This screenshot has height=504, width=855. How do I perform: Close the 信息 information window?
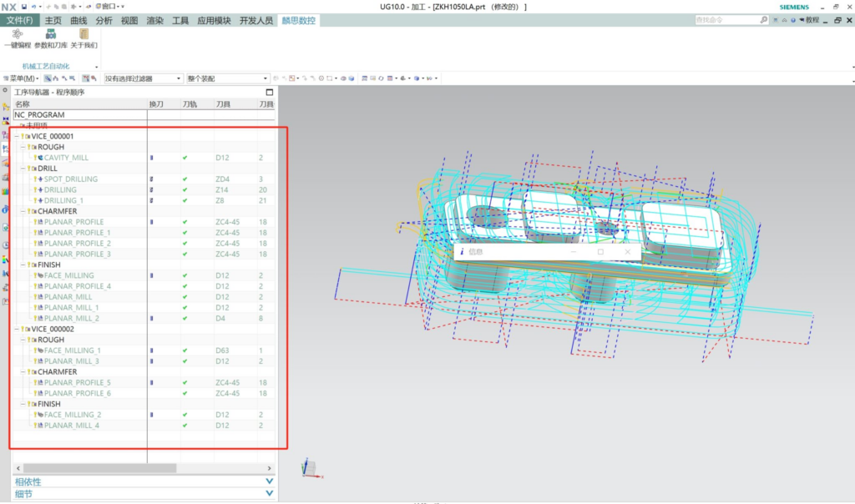[628, 252]
